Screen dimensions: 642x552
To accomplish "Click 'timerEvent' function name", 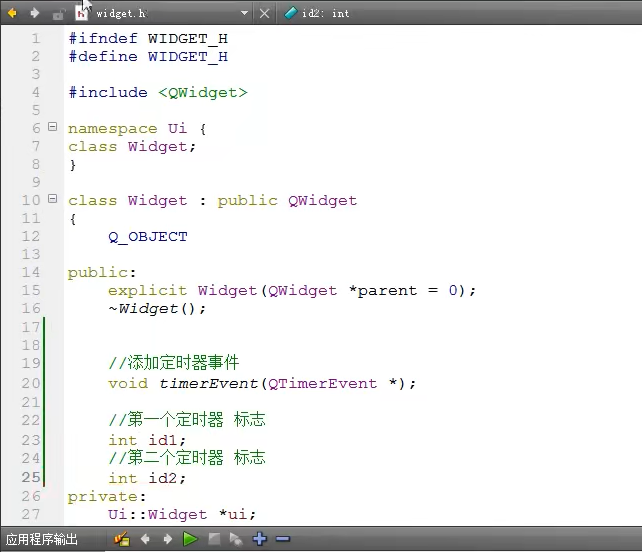I will pos(208,384).
